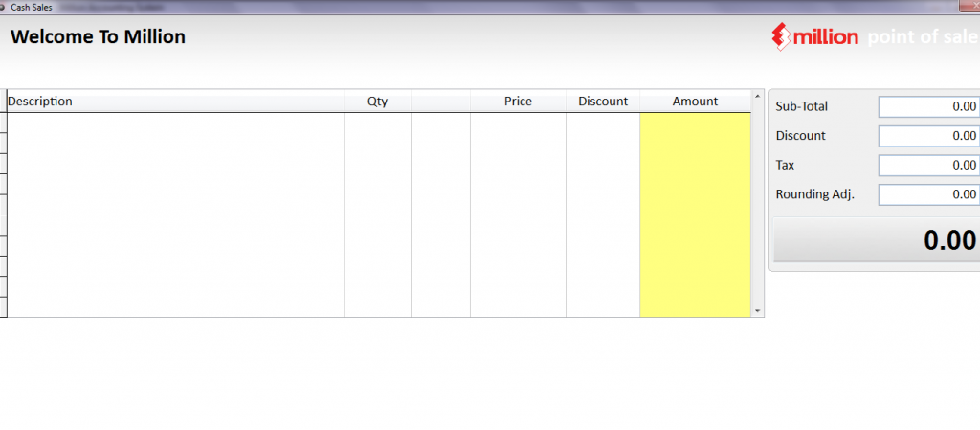Click the first row Description cell
The height and width of the screenshot is (430, 980).
pyautogui.click(x=175, y=123)
